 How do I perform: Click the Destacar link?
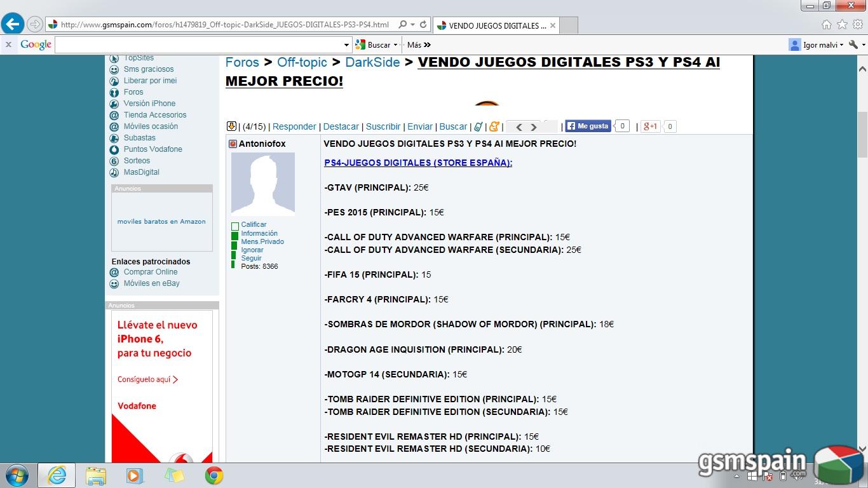pos(341,126)
